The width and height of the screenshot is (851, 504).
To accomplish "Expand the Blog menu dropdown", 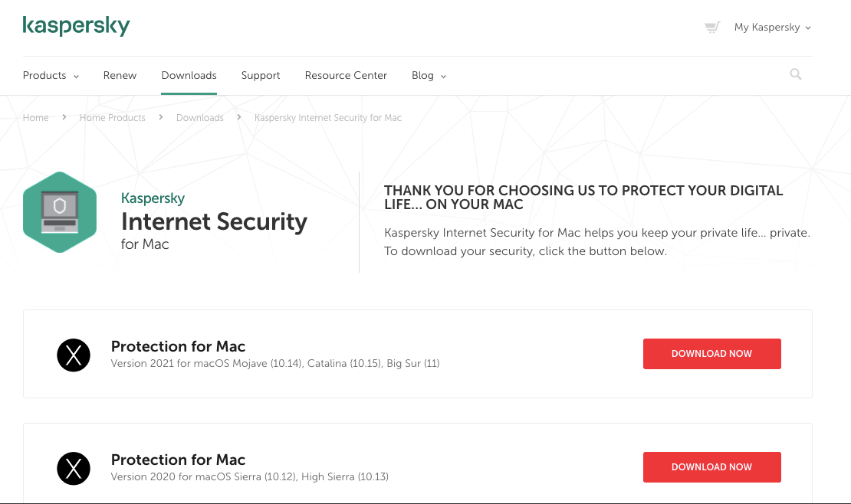I will [x=429, y=76].
